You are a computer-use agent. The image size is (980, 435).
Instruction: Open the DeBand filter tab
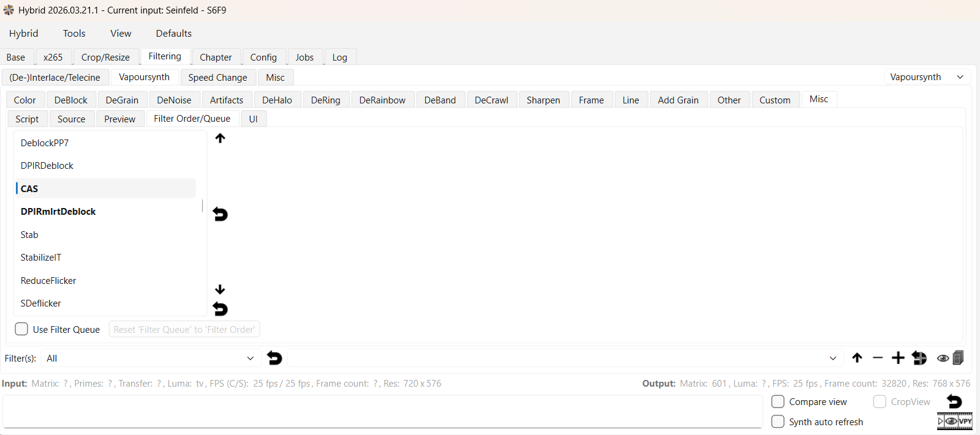coord(440,100)
